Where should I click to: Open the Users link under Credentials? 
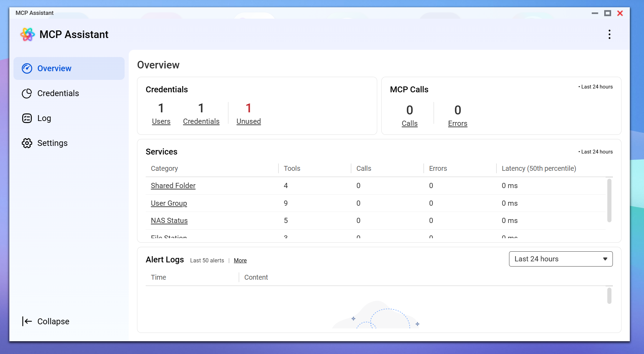click(x=161, y=121)
